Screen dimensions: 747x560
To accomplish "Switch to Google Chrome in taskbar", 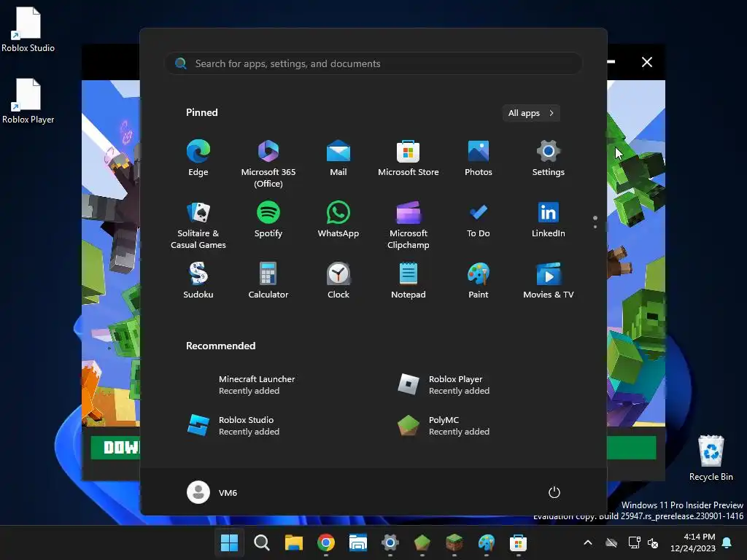I will [326, 542].
